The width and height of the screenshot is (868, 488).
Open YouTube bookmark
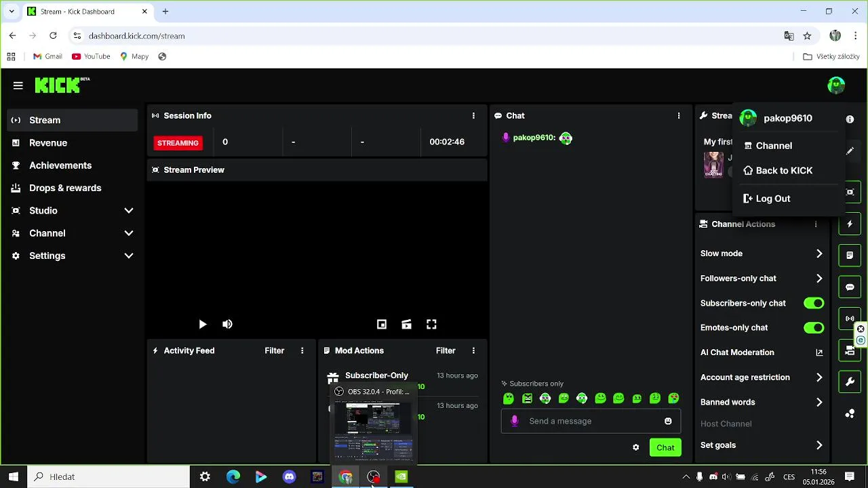[91, 56]
